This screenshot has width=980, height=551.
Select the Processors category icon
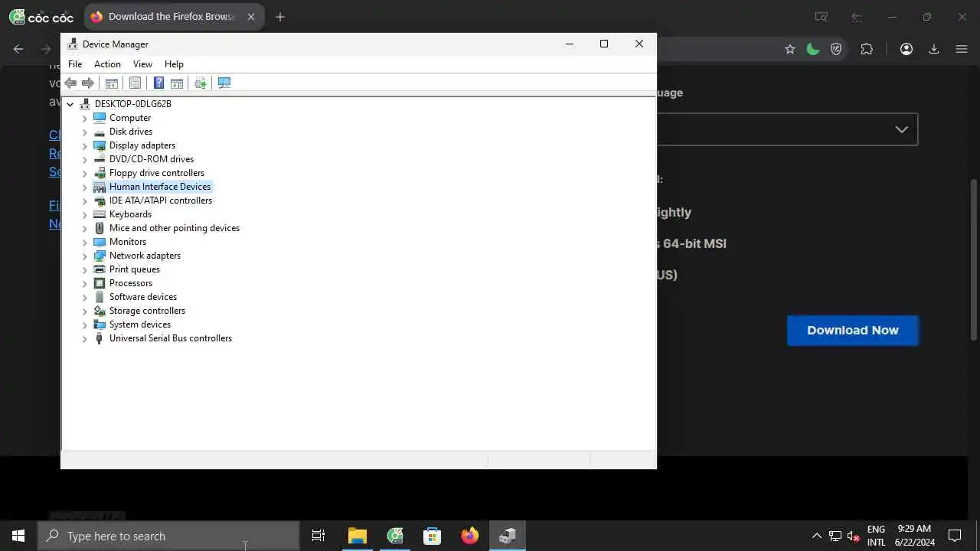pos(100,283)
